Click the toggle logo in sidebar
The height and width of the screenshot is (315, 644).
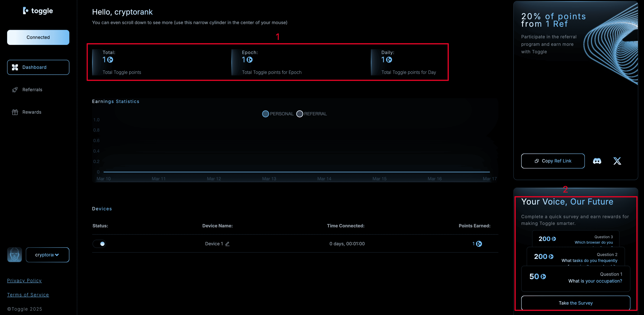[38, 11]
